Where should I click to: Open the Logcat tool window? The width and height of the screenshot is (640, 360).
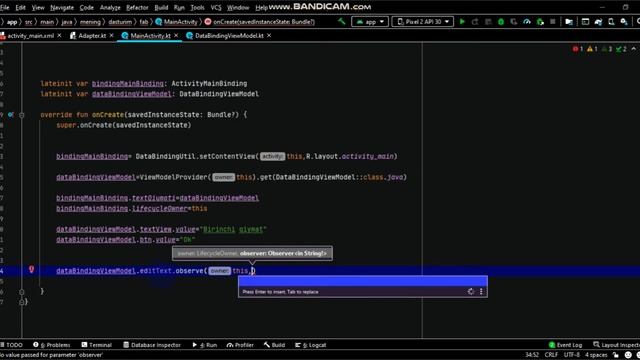311,345
